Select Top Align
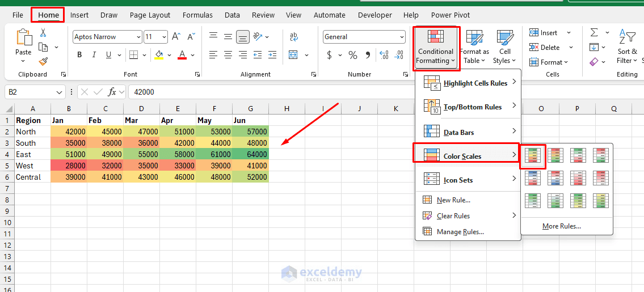The image size is (644, 292). click(x=213, y=36)
